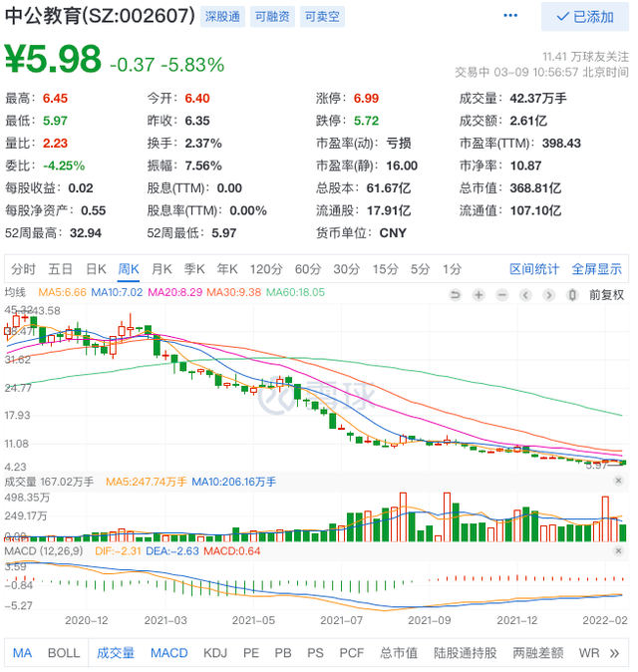Expand more indicators with double chevron
The image size is (638, 672).
point(614,653)
